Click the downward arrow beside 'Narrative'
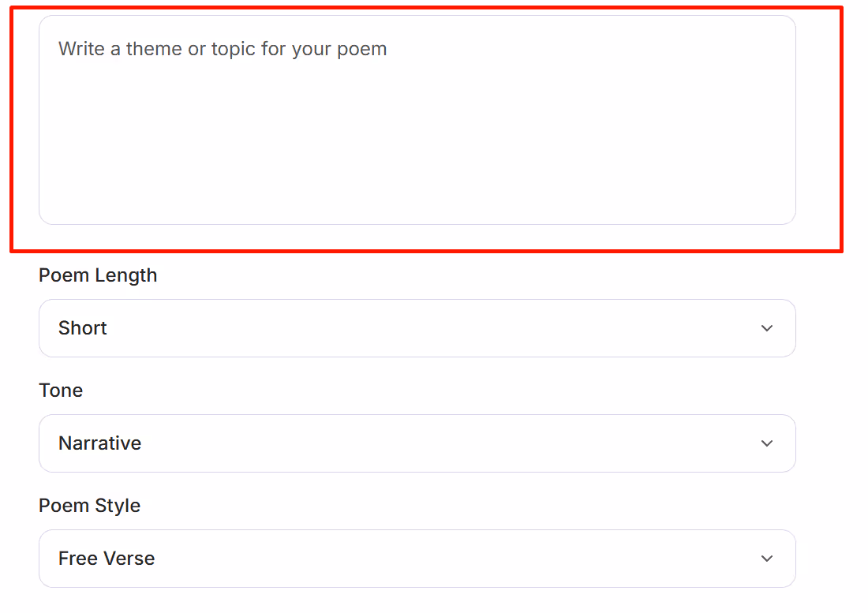 click(x=766, y=443)
